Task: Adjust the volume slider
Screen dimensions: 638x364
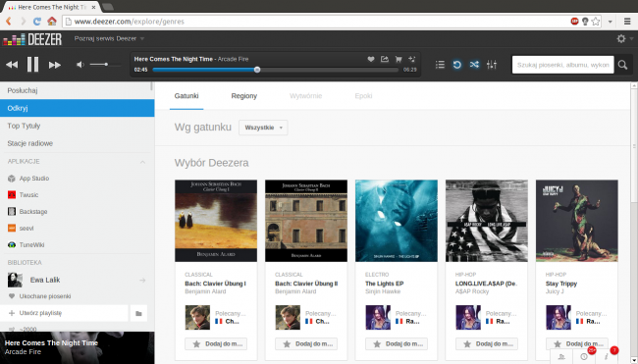Action: [x=105, y=64]
